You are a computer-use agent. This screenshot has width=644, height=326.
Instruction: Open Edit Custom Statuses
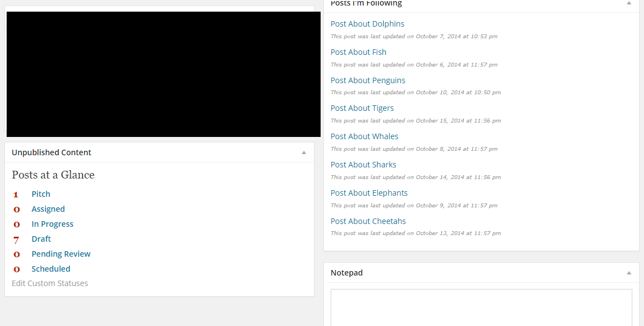pyautogui.click(x=50, y=283)
